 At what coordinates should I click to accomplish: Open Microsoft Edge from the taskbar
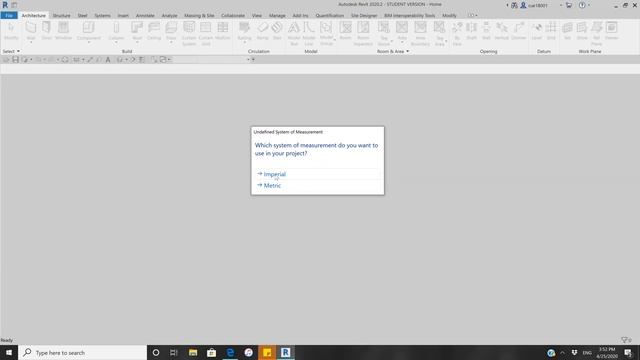click(230, 353)
